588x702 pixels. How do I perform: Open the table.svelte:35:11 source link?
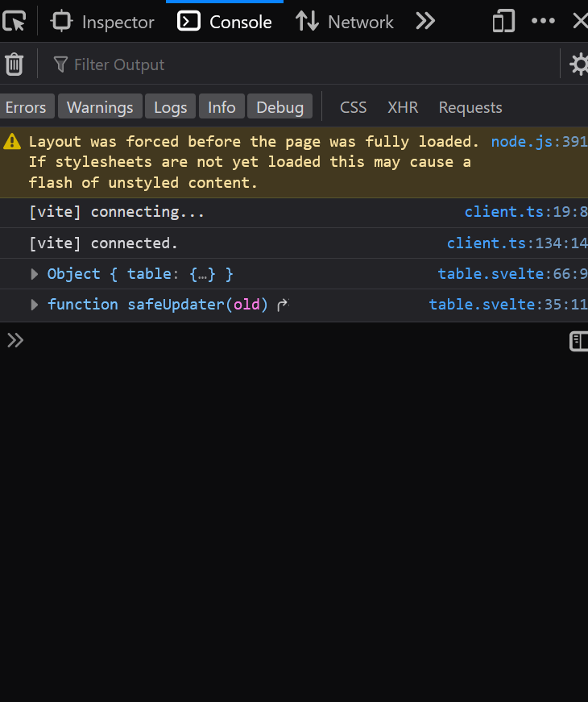pos(508,305)
